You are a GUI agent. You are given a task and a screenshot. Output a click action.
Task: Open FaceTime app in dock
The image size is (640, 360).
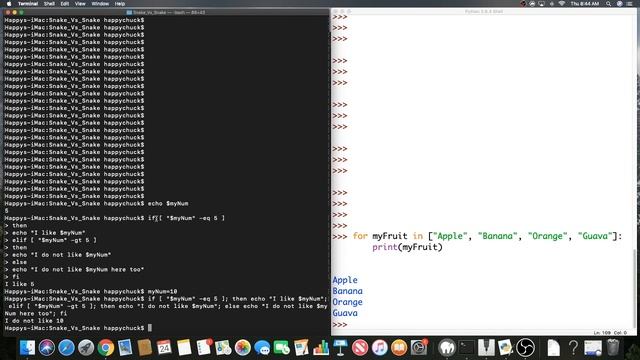(x=282, y=348)
